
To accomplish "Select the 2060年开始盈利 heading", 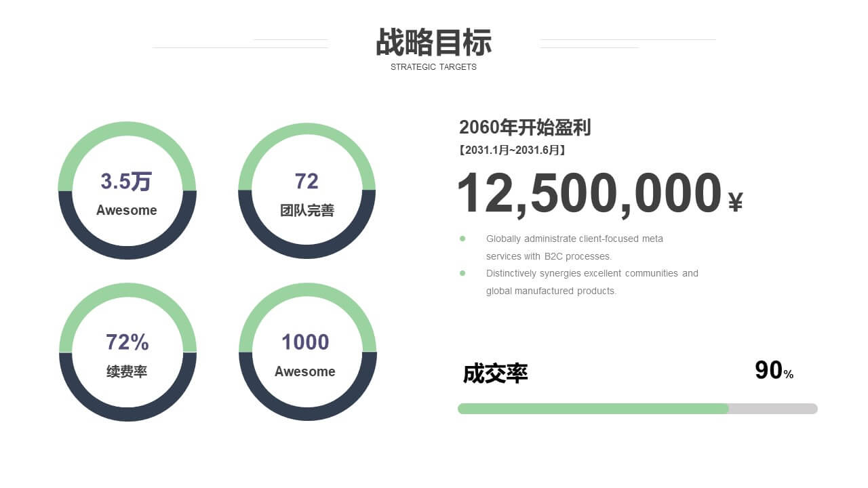I will tap(525, 127).
